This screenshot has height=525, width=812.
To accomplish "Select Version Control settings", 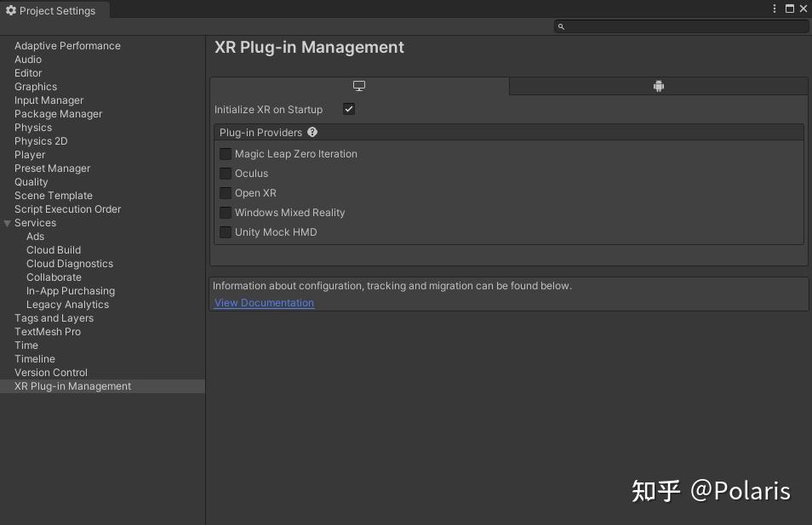I will [x=51, y=373].
